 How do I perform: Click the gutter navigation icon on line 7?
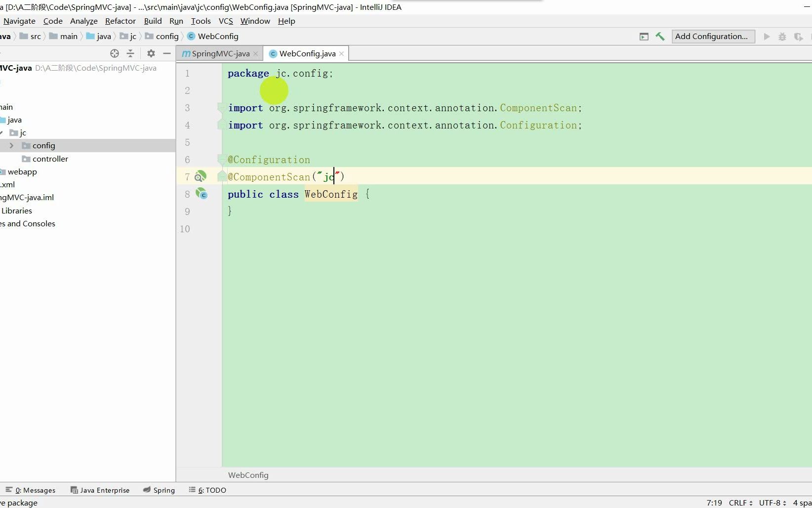click(201, 176)
